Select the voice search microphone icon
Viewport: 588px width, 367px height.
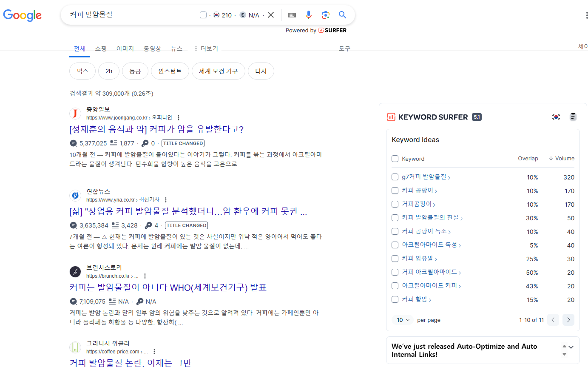pyautogui.click(x=308, y=15)
